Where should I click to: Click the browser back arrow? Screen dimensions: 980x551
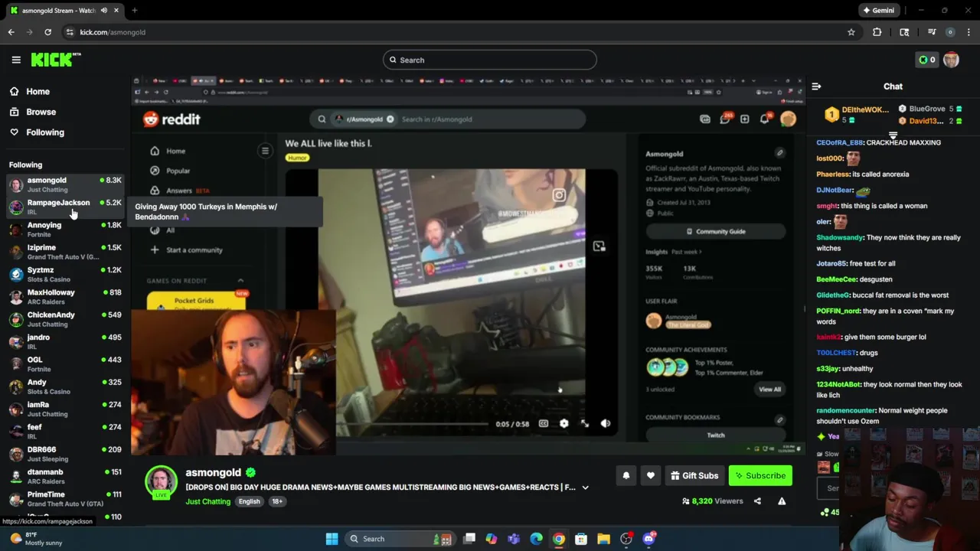(x=11, y=32)
